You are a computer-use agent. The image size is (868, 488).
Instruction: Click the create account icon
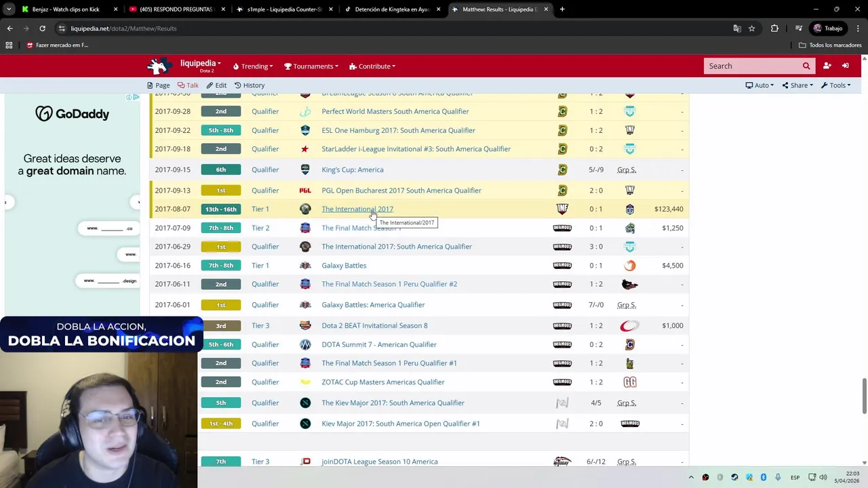827,66
